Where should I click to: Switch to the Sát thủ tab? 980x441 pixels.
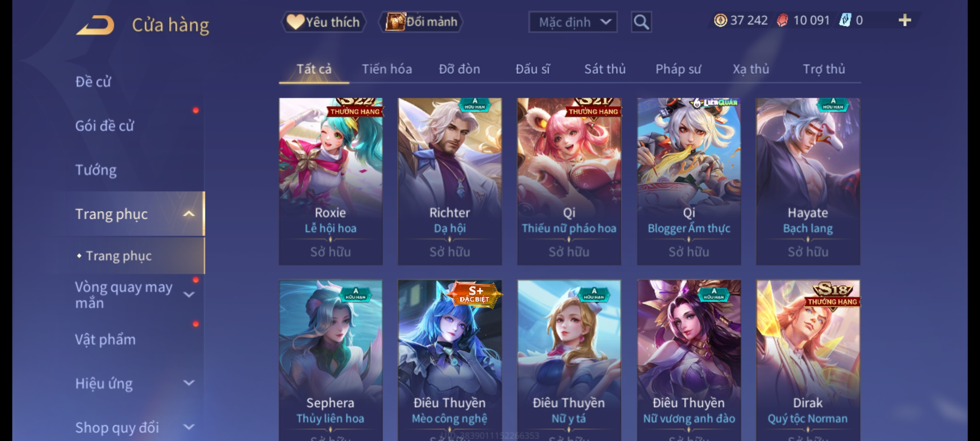coord(605,69)
